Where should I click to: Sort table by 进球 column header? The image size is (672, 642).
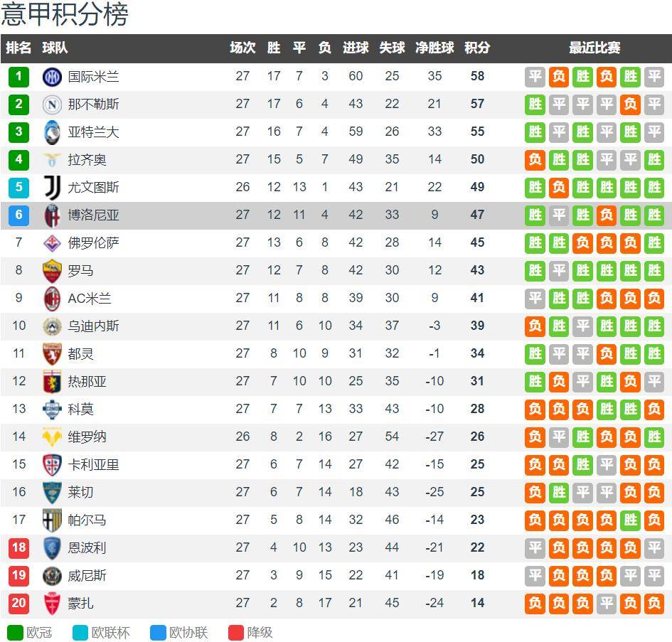tap(356, 48)
